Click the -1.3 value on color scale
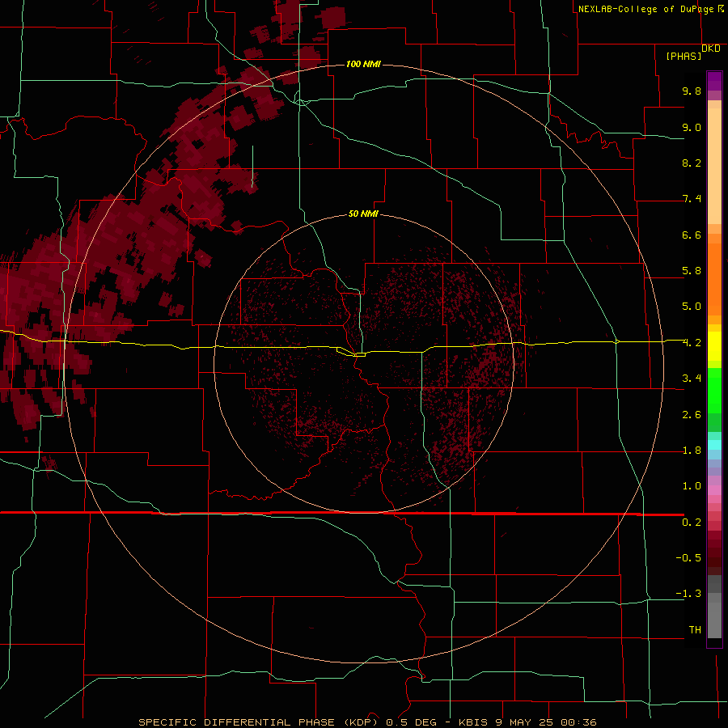728x728 pixels. (x=688, y=594)
